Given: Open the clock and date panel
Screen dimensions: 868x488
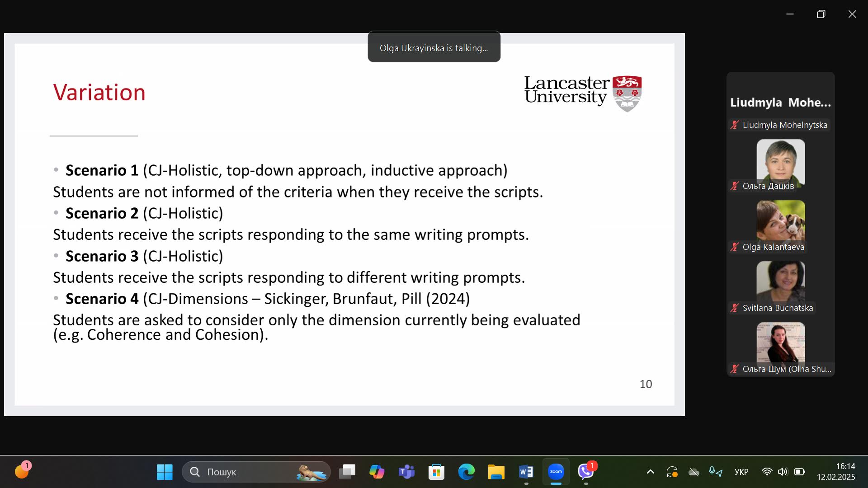Looking at the screenshot, I should [x=835, y=472].
